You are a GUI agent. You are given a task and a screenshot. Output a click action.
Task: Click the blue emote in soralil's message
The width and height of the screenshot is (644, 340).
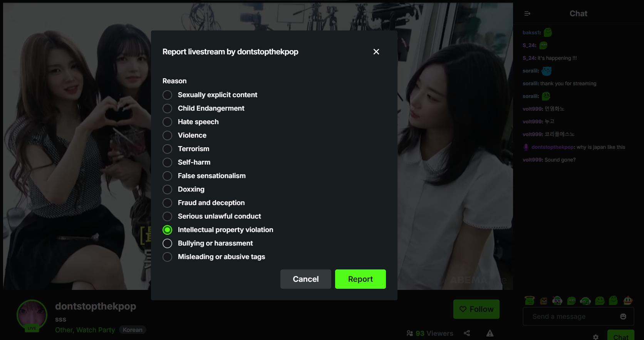tap(547, 71)
